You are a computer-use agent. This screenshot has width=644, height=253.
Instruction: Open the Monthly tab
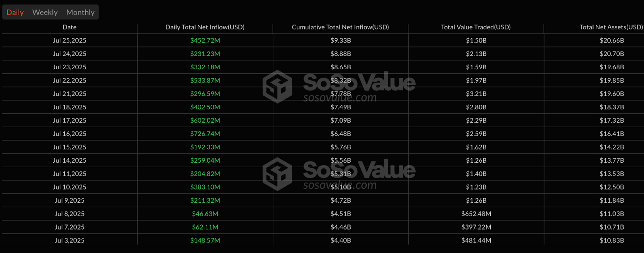80,12
